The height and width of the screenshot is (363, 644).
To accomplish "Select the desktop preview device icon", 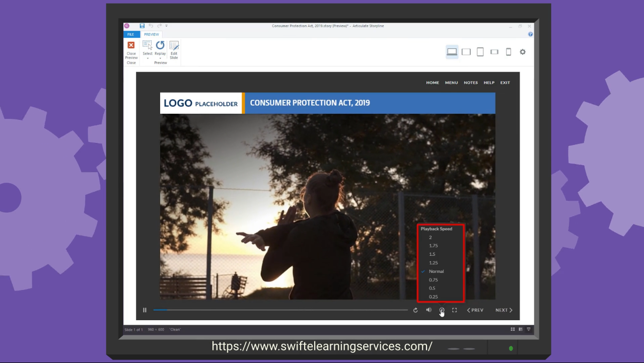I will click(452, 52).
